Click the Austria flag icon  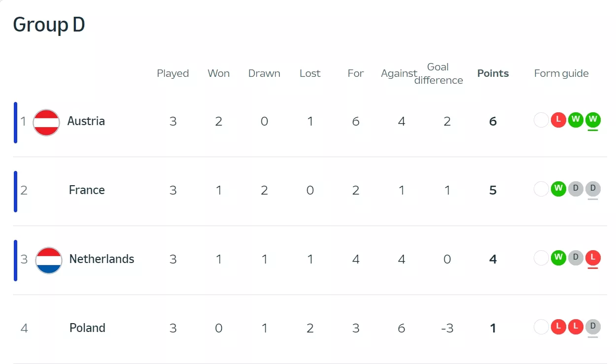pyautogui.click(x=46, y=122)
